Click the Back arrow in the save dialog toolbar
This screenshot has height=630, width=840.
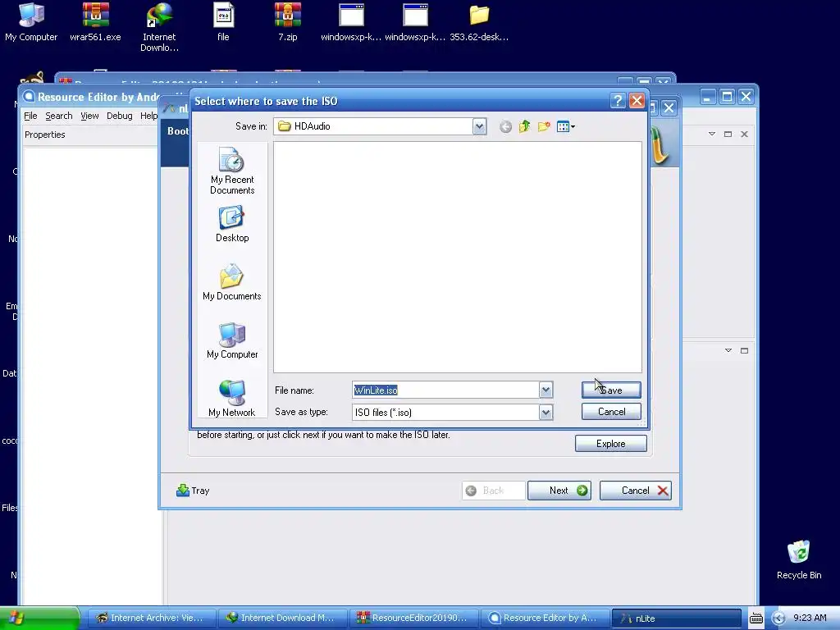(x=505, y=127)
